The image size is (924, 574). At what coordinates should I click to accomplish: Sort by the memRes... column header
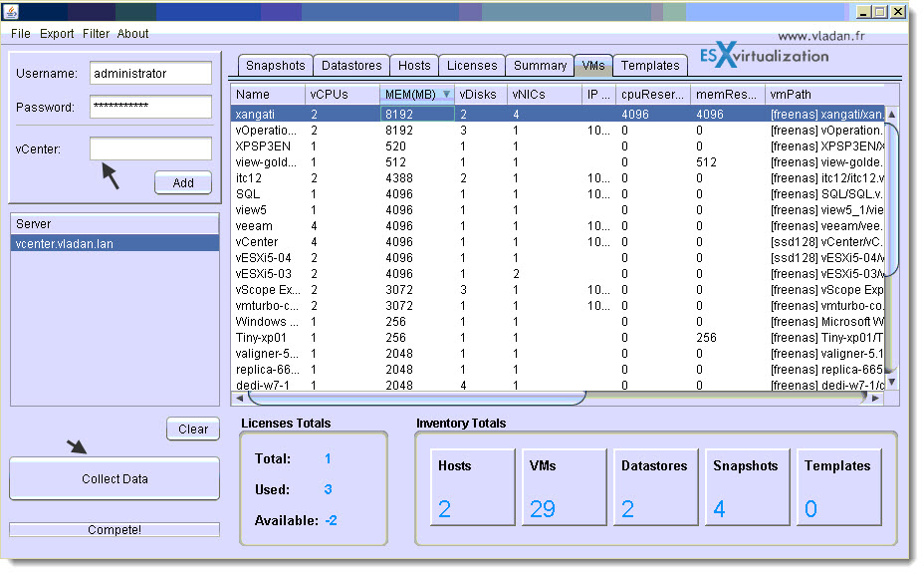coord(728,95)
